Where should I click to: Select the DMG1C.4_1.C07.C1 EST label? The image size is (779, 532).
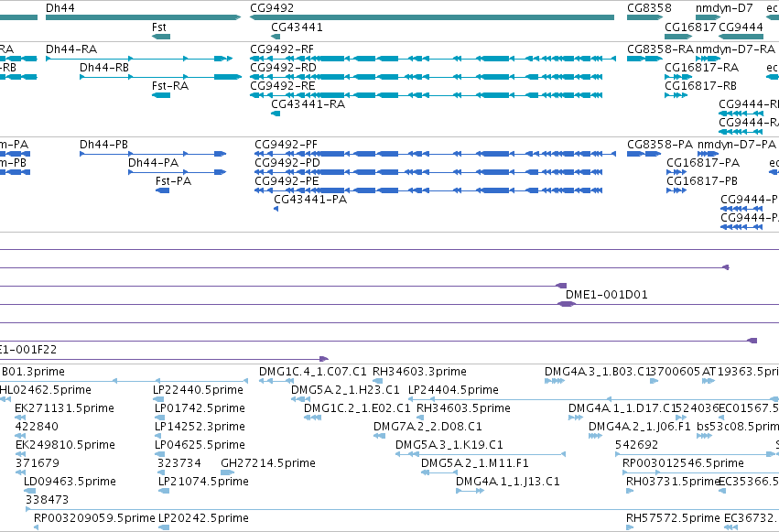[x=312, y=372]
